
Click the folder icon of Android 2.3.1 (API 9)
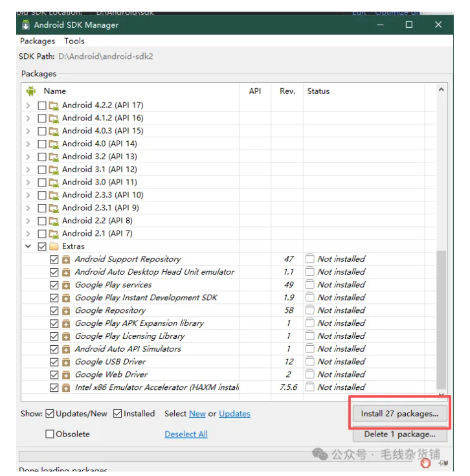click(54, 209)
